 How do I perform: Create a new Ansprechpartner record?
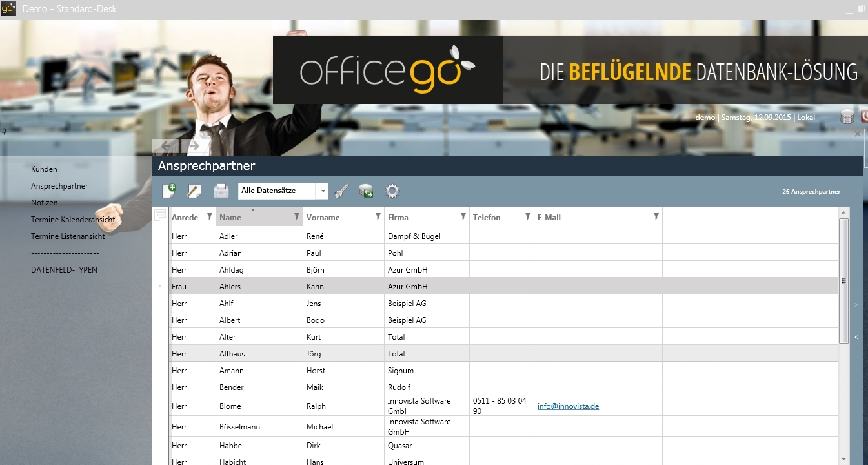point(169,191)
